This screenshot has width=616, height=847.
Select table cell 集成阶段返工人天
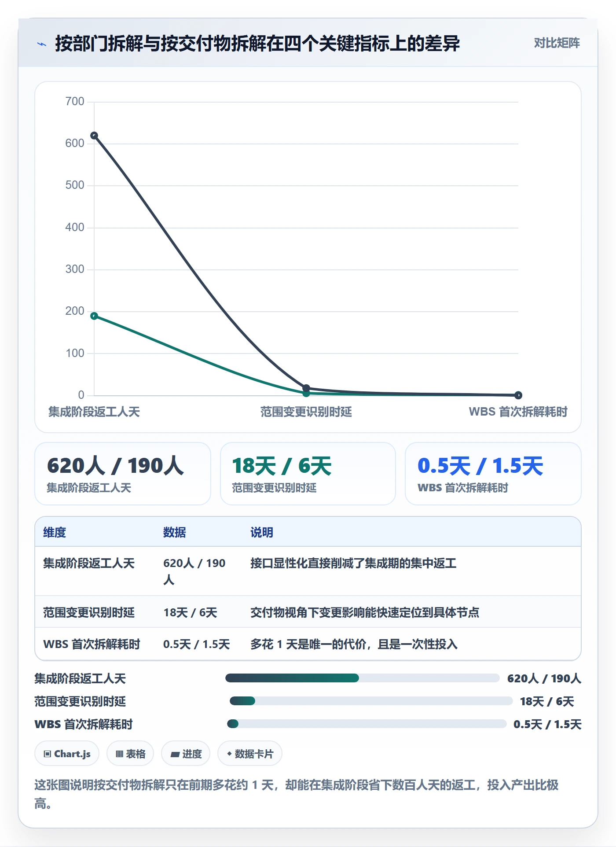[89, 563]
